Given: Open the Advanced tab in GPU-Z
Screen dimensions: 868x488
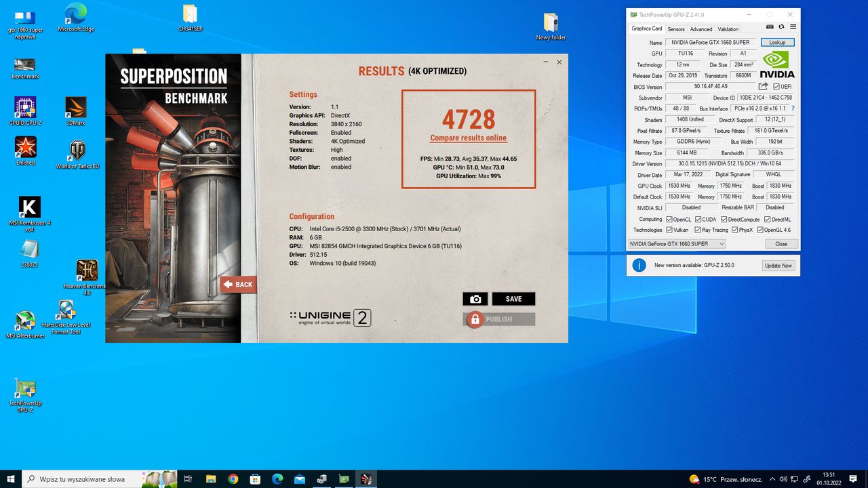Looking at the screenshot, I should point(701,29).
